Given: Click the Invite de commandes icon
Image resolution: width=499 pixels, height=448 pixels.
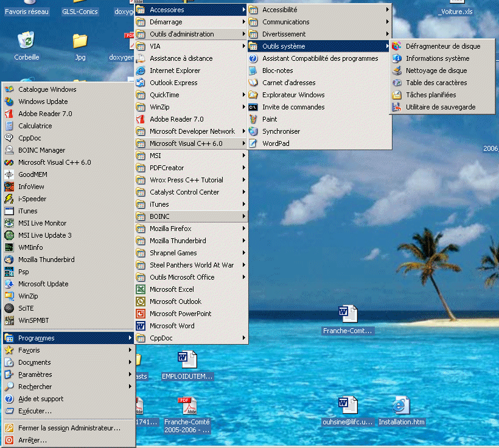Looking at the screenshot, I should tap(253, 107).
